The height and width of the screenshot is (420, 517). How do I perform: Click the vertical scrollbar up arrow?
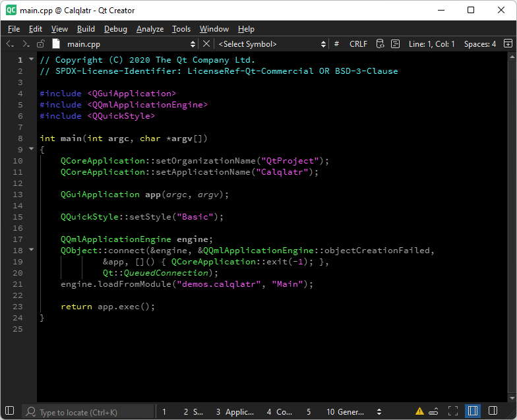(512, 57)
